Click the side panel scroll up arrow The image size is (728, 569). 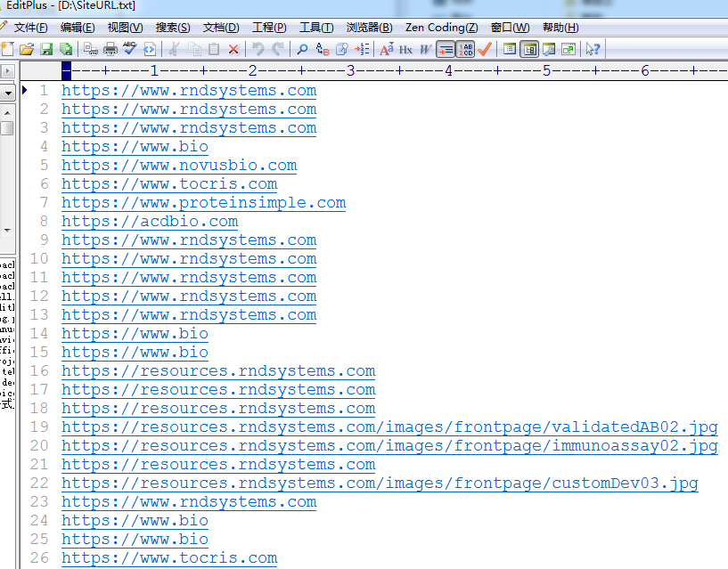click(7, 113)
